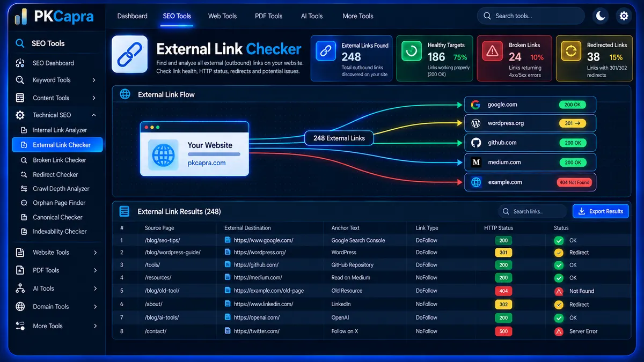This screenshot has width=644, height=362.
Task: Click the PKCapra logo icon
Action: click(21, 17)
